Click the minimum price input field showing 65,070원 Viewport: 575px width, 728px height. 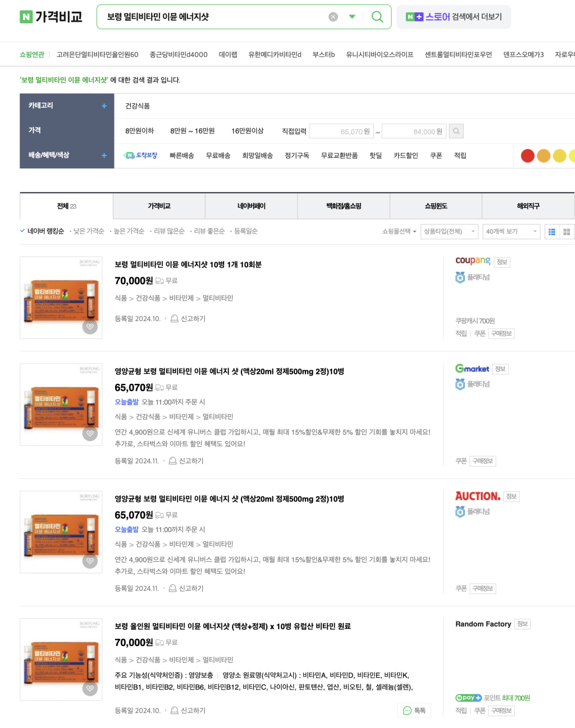(x=341, y=131)
